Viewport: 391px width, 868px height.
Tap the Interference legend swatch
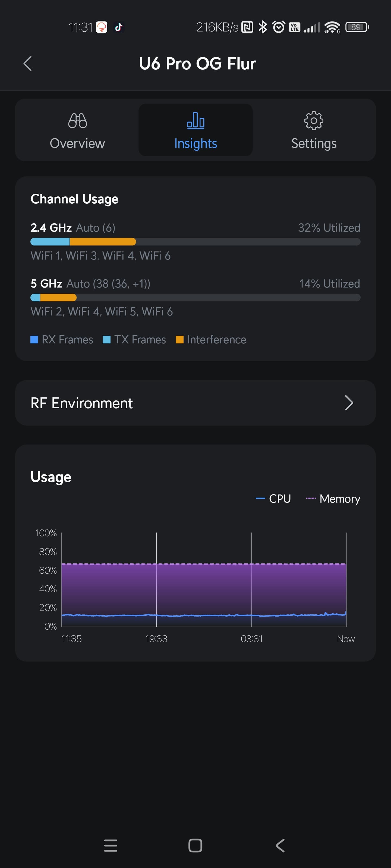pos(180,340)
